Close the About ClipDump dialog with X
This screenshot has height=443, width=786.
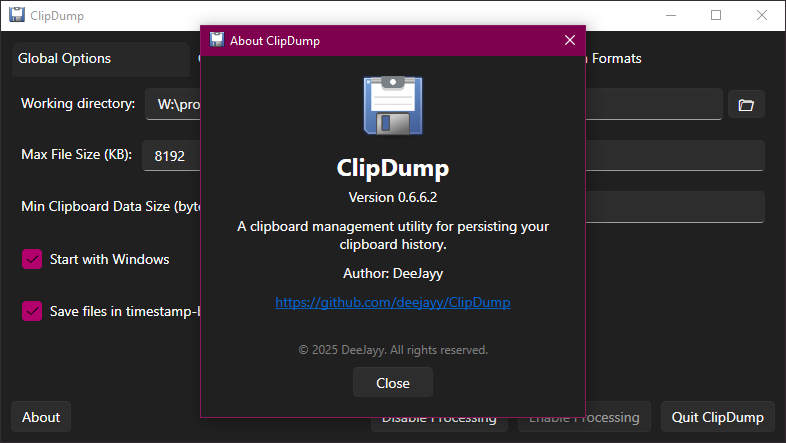coord(569,41)
